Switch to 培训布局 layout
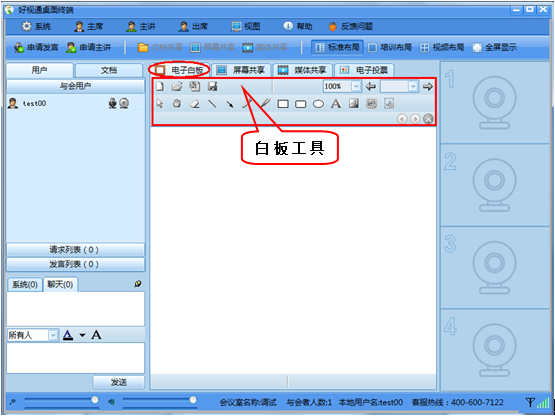 390,47
